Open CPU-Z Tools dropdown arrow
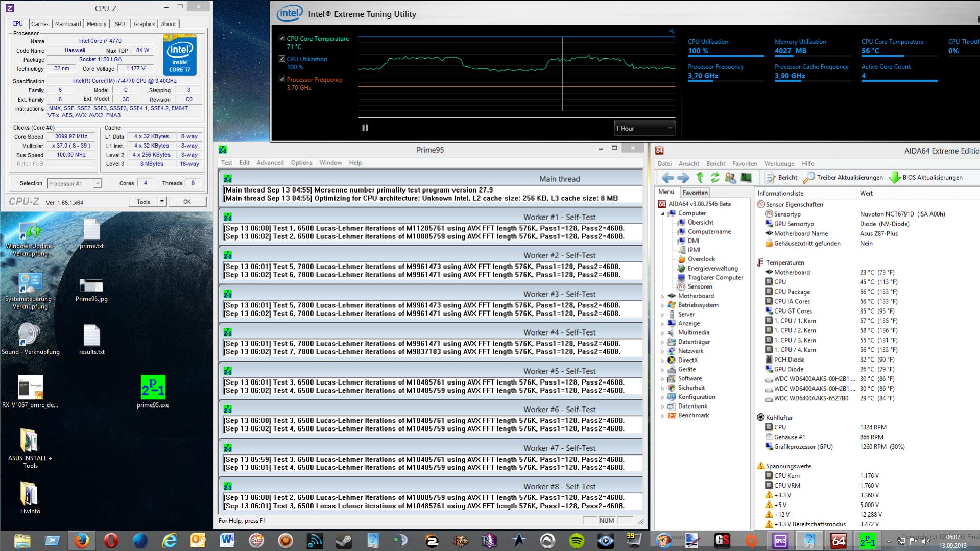 (162, 202)
